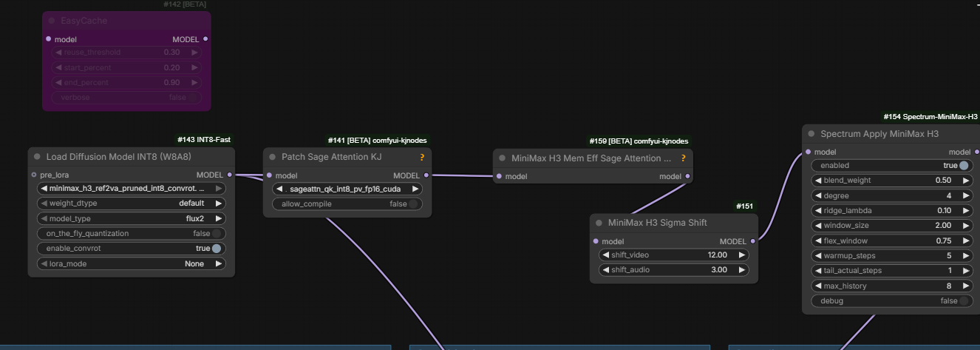This screenshot has height=350, width=980.
Task: Open the sageattn_qk_int8_pv_fp16_cuda mode dropdown
Action: pyautogui.click(x=347, y=189)
